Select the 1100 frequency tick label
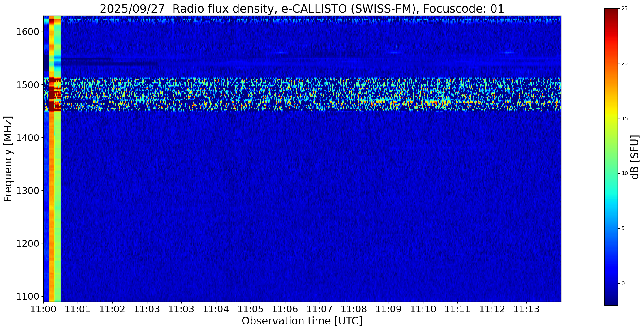The width and height of the screenshot is (644, 330). (x=28, y=297)
